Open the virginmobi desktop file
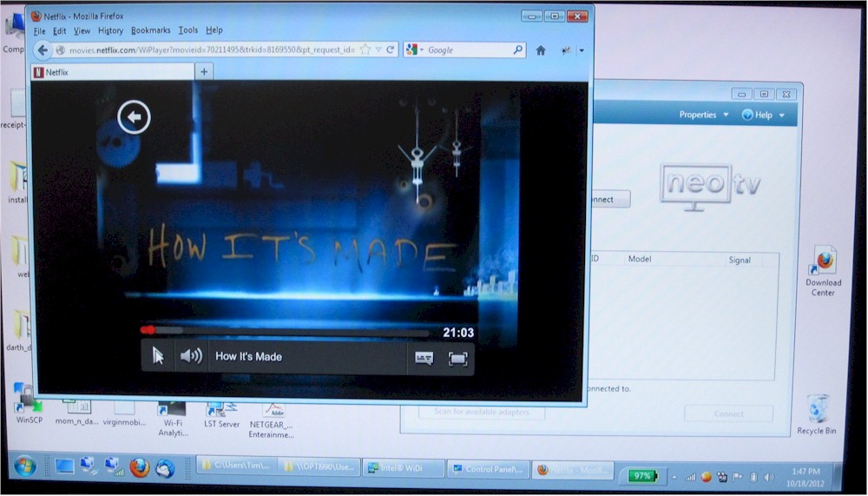Viewport: 868px width, 496px height. coord(124,414)
